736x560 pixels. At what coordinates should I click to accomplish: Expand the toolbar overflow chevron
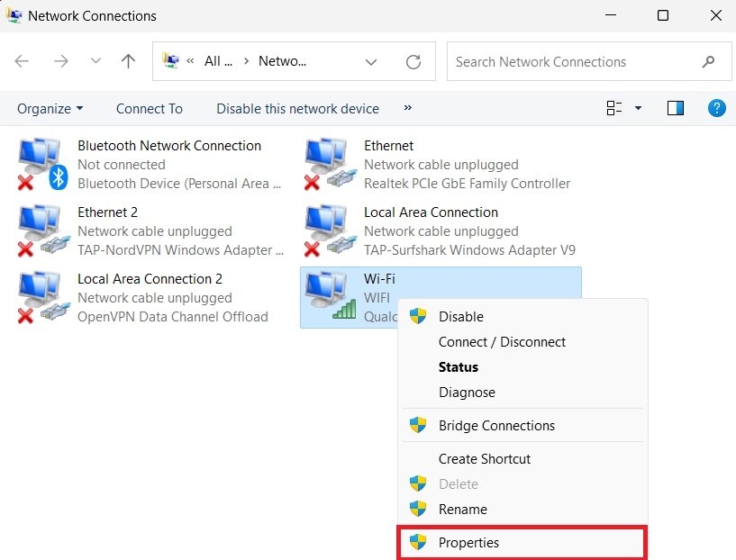coord(408,108)
